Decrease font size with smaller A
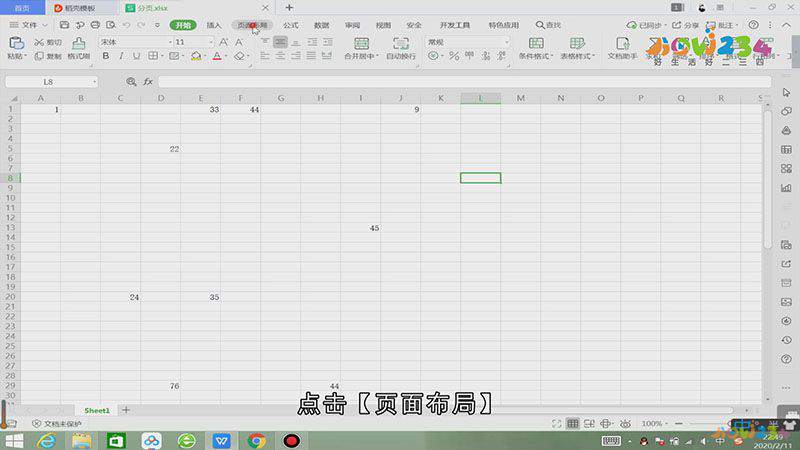Image resolution: width=800 pixels, height=450 pixels. pos(239,42)
